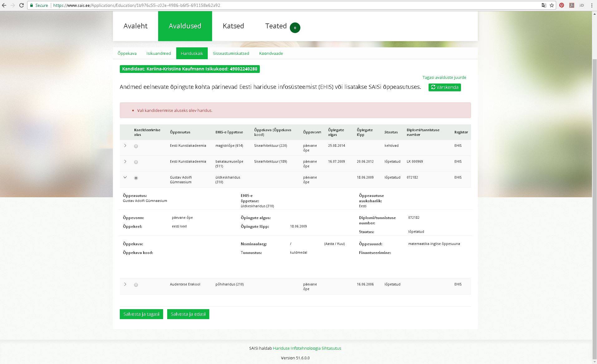The image size is (597, 364).
Task: Open the Adobe Acrobat extension icon
Action: 571,5
